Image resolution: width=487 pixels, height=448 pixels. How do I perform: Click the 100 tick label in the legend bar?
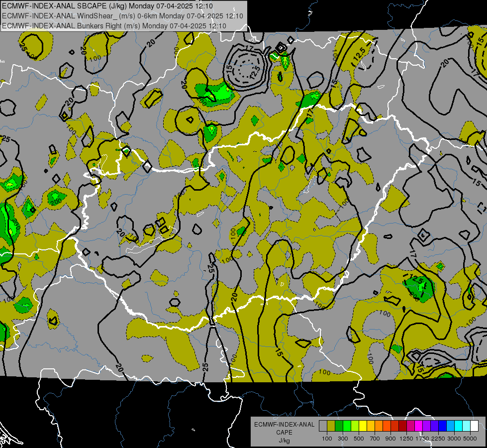327,439
